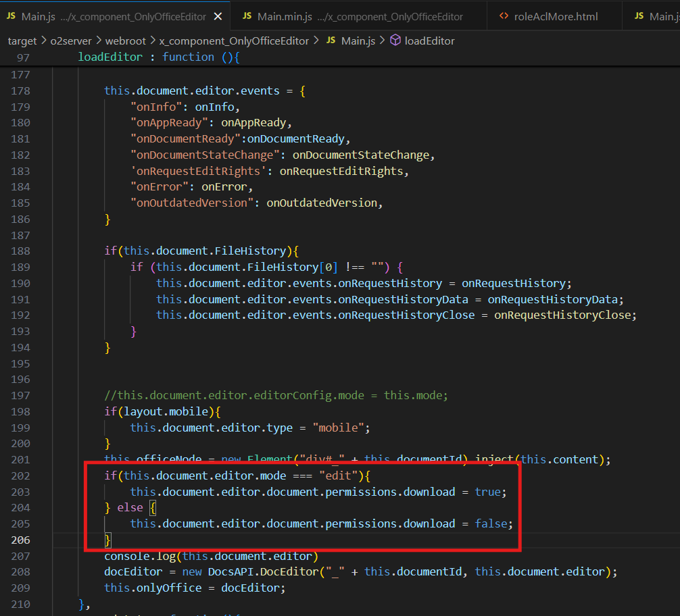Click the JS file icon in the breadcrumb bar
Image resolution: width=680 pixels, height=616 pixels.
click(331, 41)
